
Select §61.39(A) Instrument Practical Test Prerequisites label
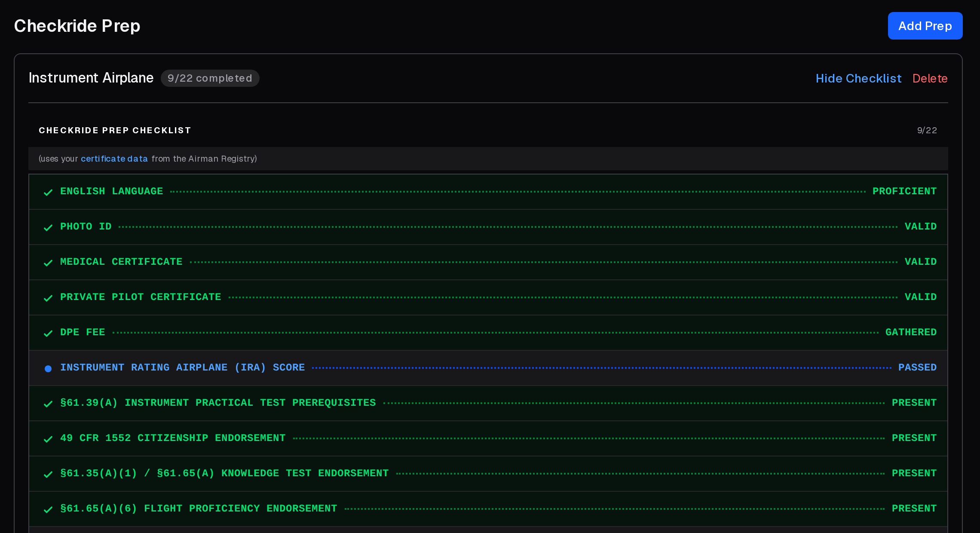coord(218,403)
